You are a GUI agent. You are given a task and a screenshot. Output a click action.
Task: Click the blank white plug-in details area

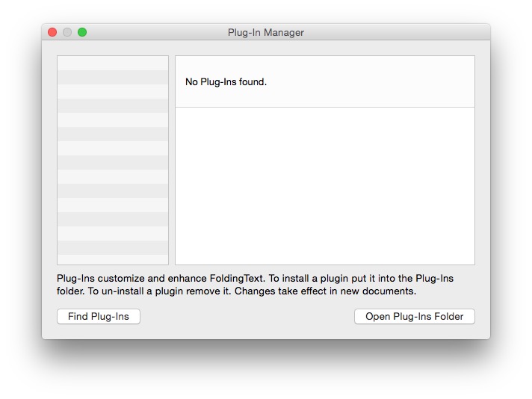pos(325,185)
